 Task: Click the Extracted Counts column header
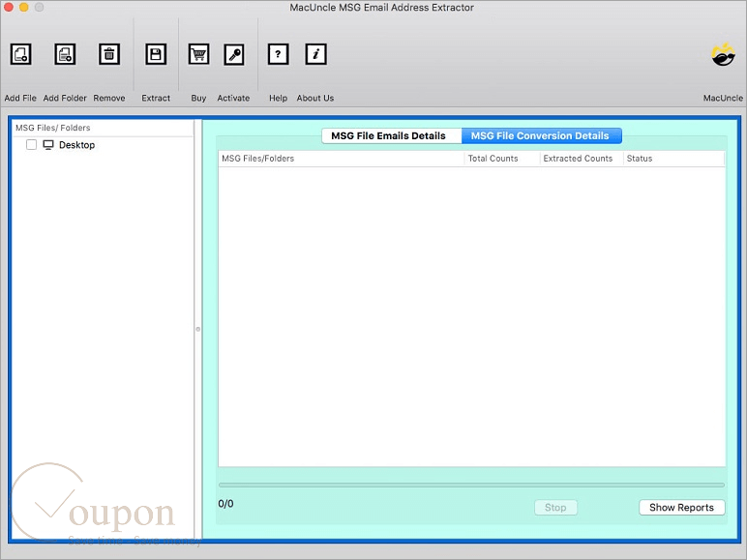[582, 159]
